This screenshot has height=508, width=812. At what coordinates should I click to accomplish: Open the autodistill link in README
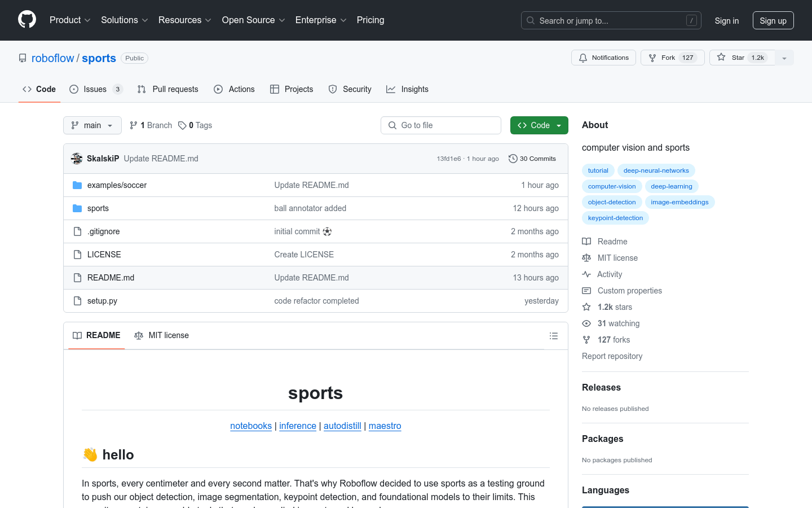[342, 426]
